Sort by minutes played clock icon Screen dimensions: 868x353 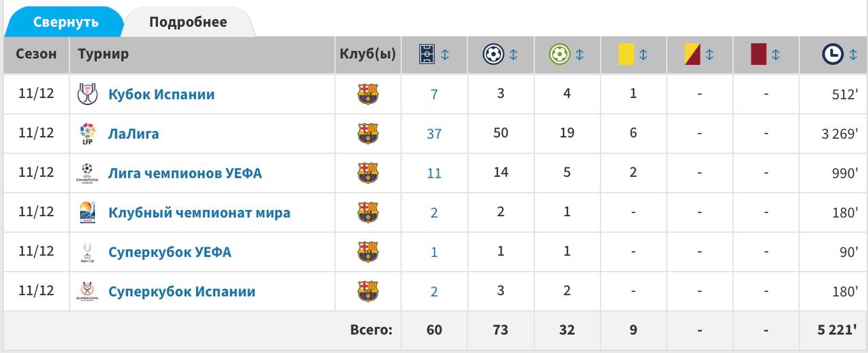pyautogui.click(x=833, y=54)
